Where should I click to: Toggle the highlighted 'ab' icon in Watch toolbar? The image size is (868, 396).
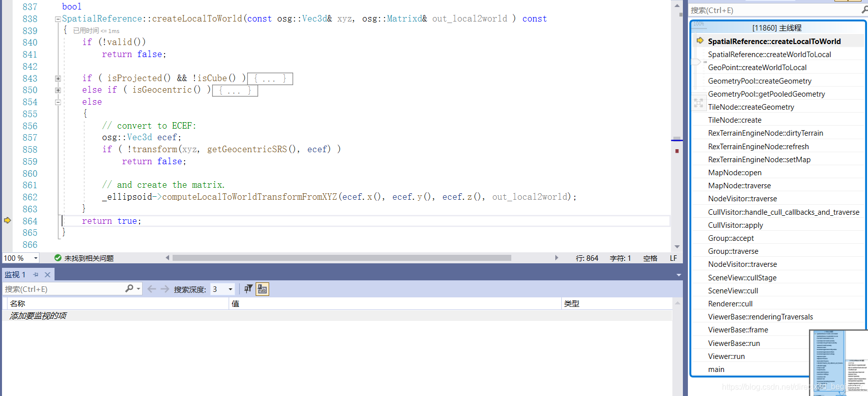(262, 289)
